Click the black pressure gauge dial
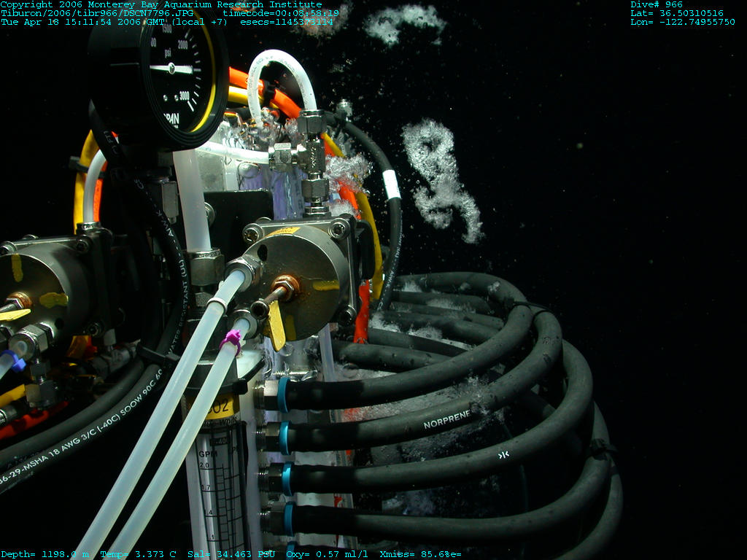747x560 pixels. coord(159,71)
